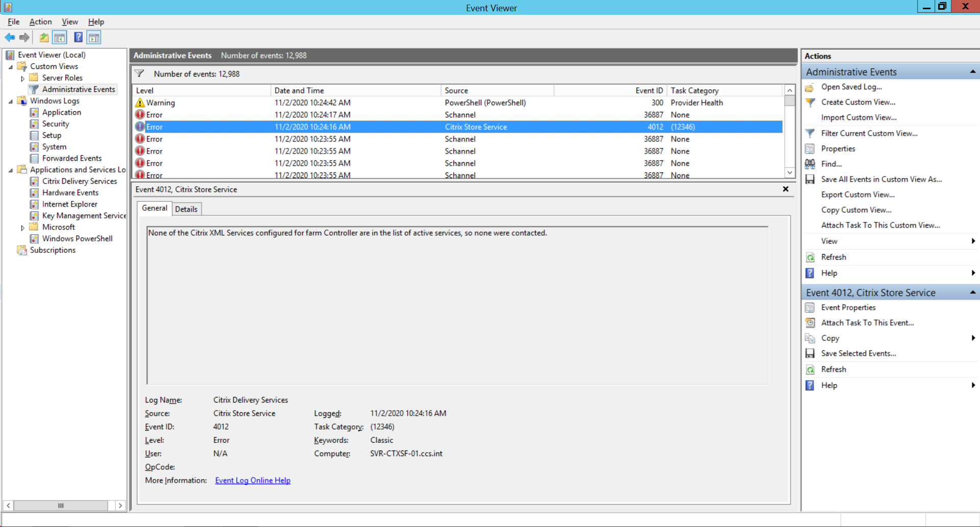Image resolution: width=980 pixels, height=527 pixels.
Task: Click the Warning icon on the PowerShell event row
Action: point(140,103)
